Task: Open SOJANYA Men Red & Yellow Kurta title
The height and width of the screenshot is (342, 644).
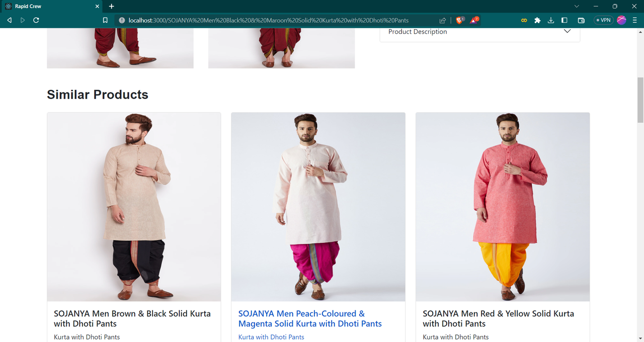Action: 498,318
